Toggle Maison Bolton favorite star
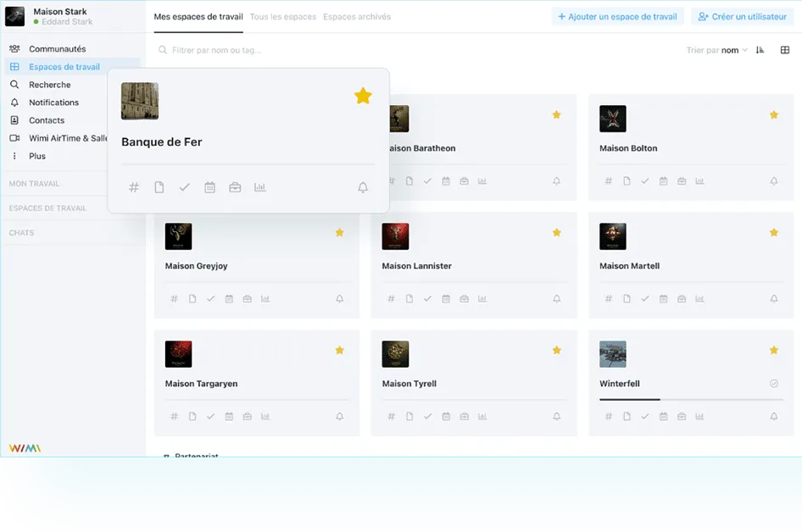 [774, 114]
